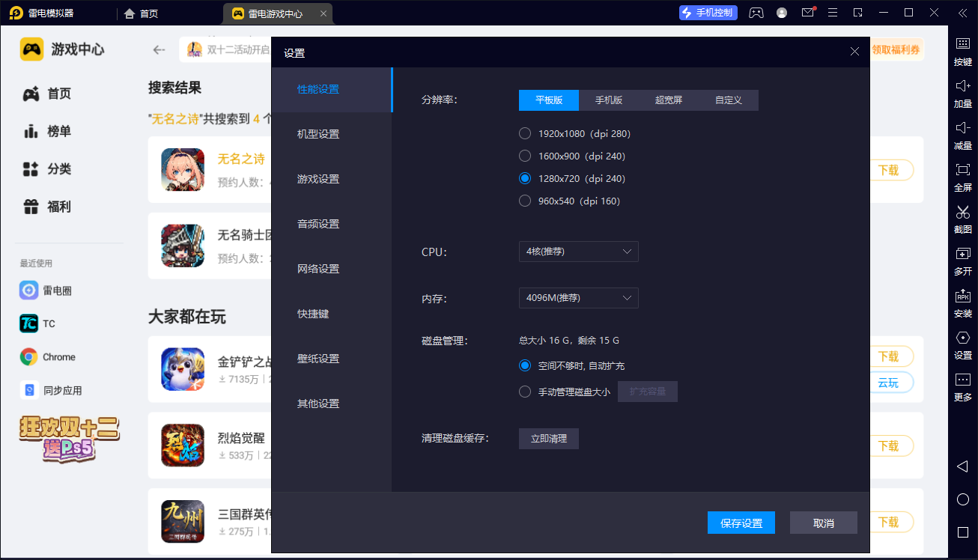Expand the CPU 4核 dropdown

click(578, 252)
